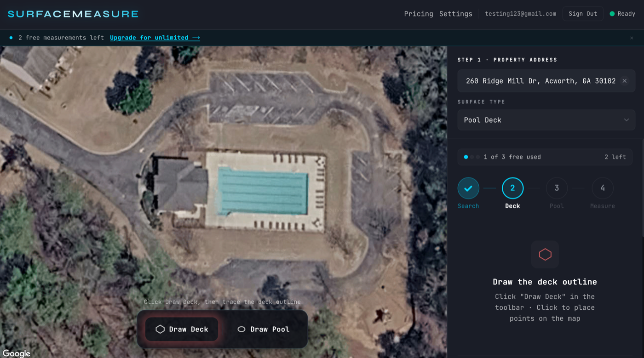Click the Surface Type dropdown chevron
The height and width of the screenshot is (358, 644).
tap(627, 120)
